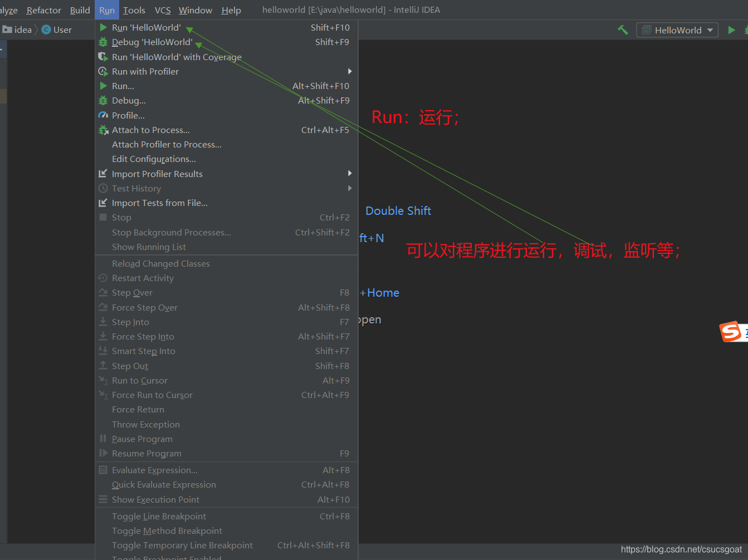Click the Debug 'HelloWorld' bug icon

tap(103, 42)
